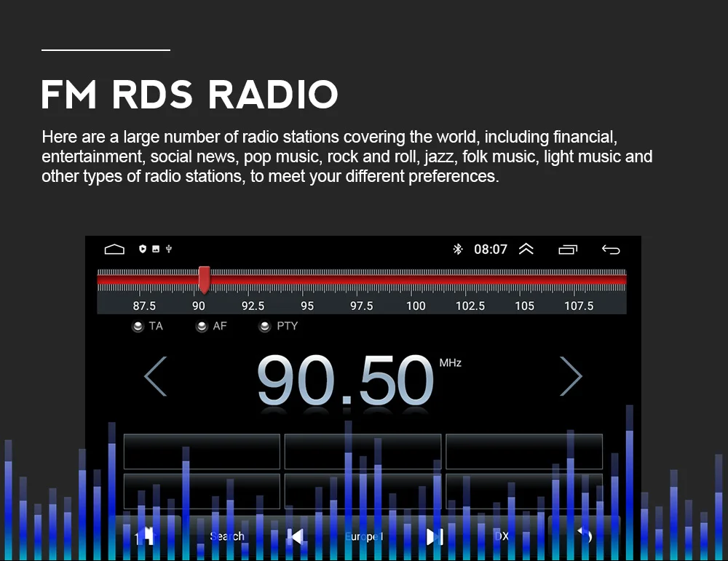Click the red tuner slider knob
This screenshot has width=728, height=561.
[205, 279]
